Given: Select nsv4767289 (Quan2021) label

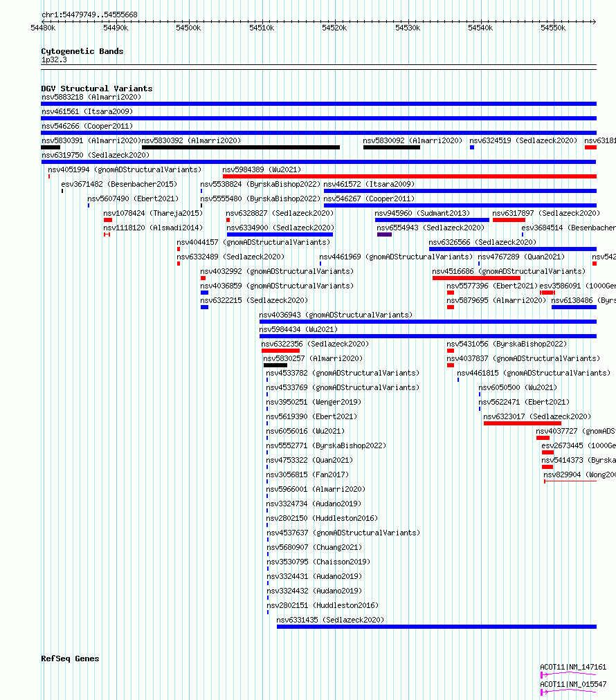Looking at the screenshot, I should [521, 257].
